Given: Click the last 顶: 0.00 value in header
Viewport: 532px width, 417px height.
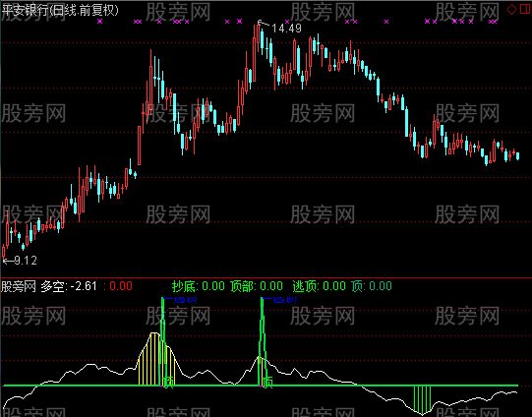Looking at the screenshot, I should coord(372,286).
